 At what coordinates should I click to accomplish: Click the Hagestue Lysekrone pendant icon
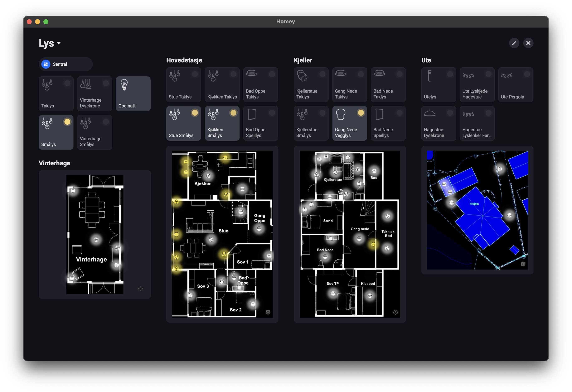430,113
